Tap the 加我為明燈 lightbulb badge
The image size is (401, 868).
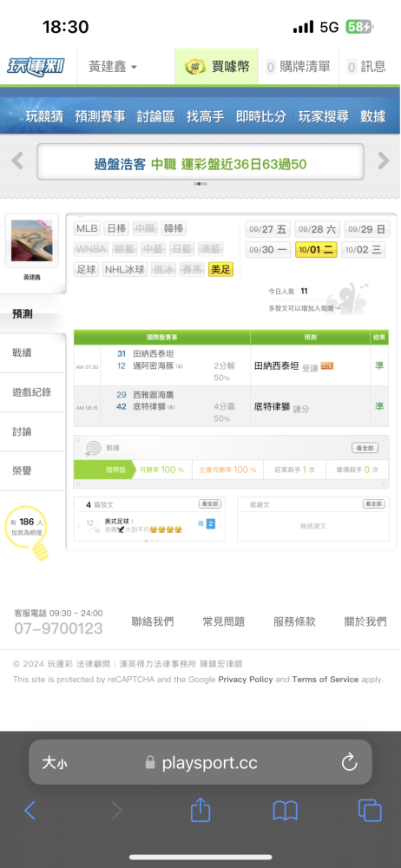27,532
